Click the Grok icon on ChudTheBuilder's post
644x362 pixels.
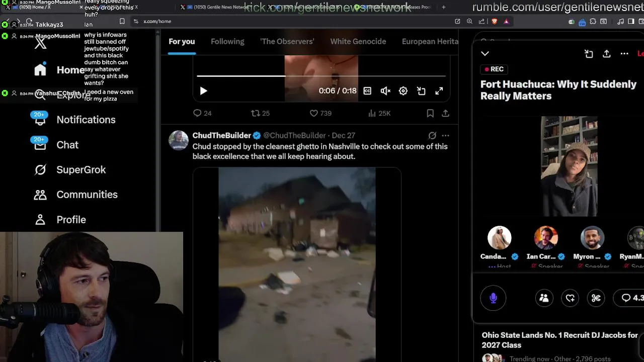click(x=432, y=135)
